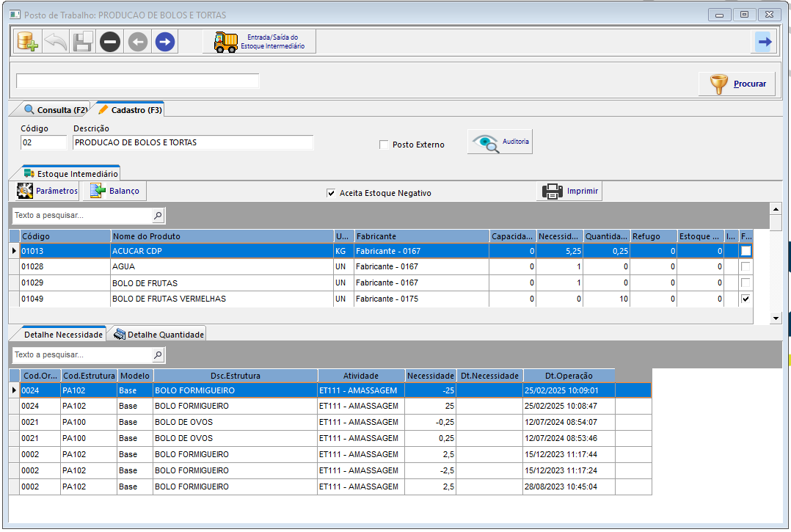Click the Necessidade value 5,25 cell
The image size is (791, 532).
coord(560,251)
